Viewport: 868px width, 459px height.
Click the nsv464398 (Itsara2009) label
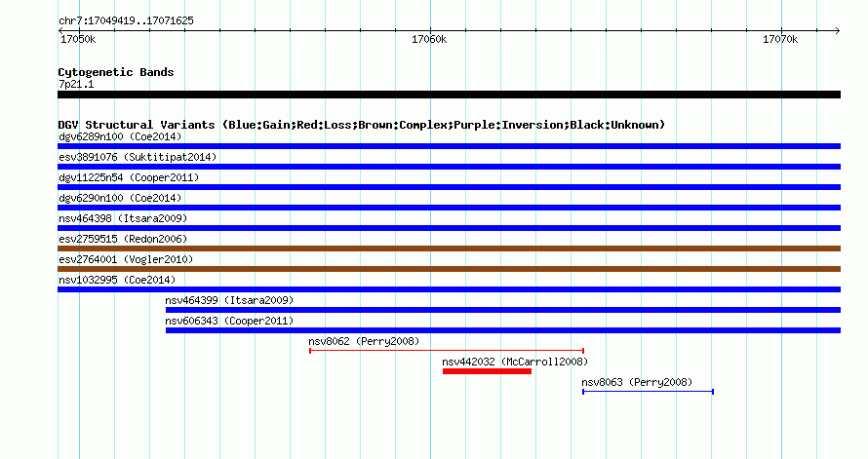(123, 218)
